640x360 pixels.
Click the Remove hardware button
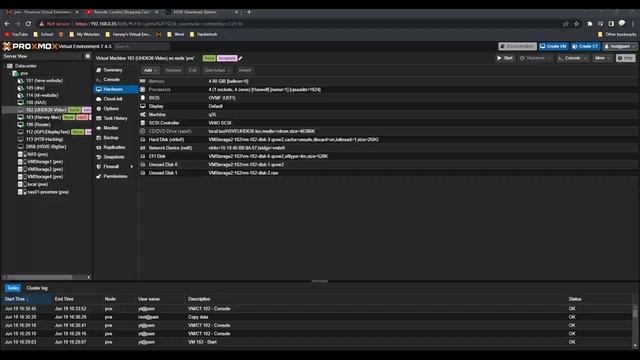[x=173, y=70]
